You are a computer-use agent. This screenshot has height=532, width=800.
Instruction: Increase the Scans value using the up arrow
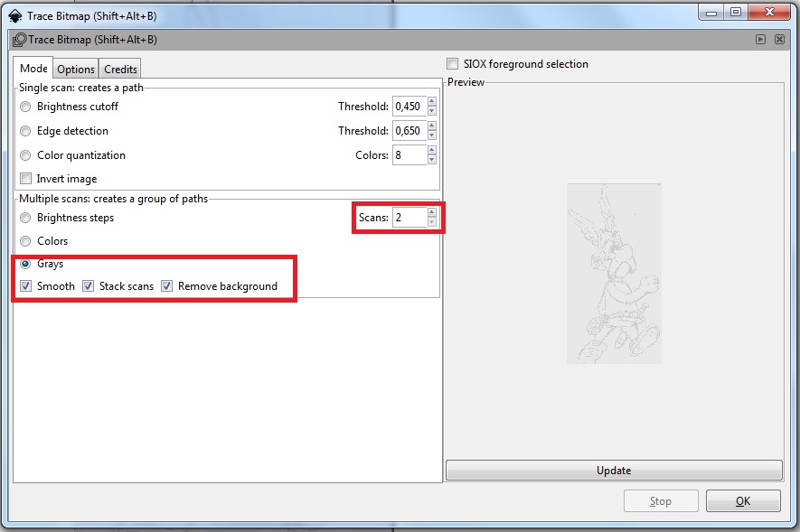pyautogui.click(x=430, y=213)
